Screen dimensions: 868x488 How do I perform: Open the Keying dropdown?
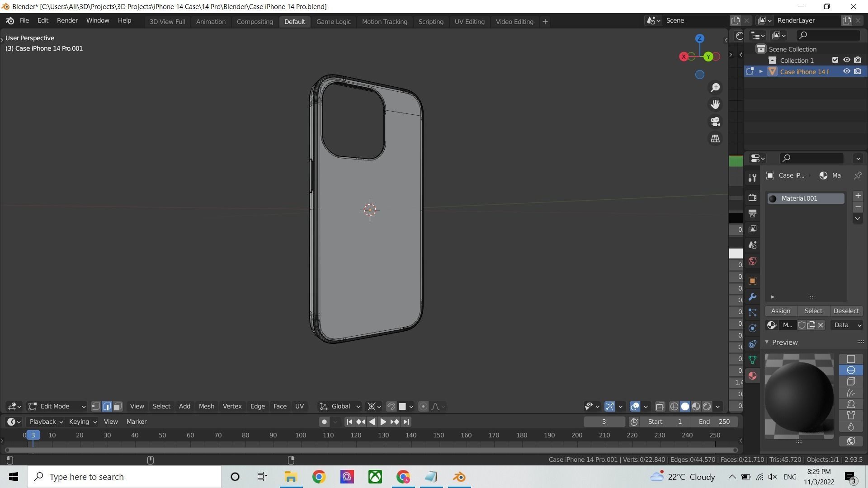[x=82, y=422]
